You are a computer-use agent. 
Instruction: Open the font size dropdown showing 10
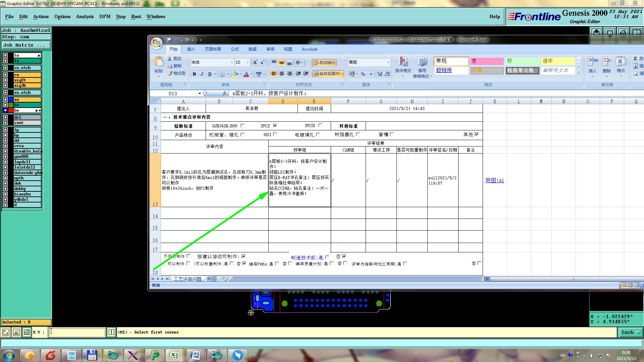click(248, 62)
